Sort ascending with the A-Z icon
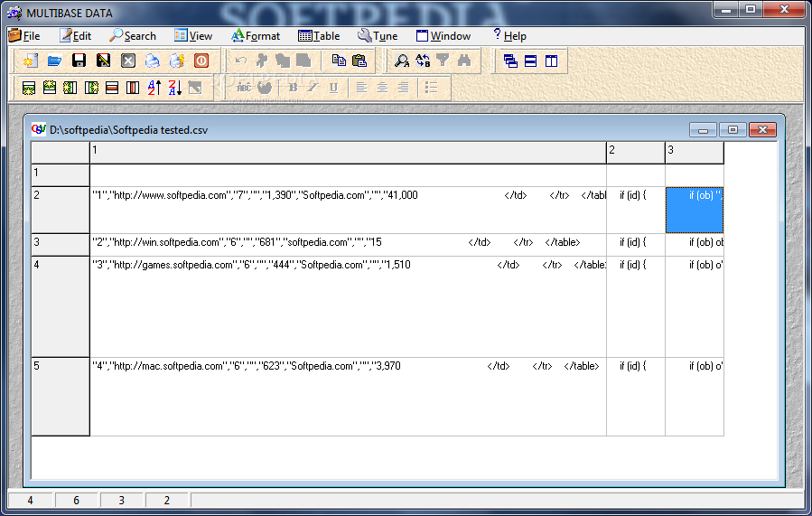The width and height of the screenshot is (812, 516). (154, 88)
